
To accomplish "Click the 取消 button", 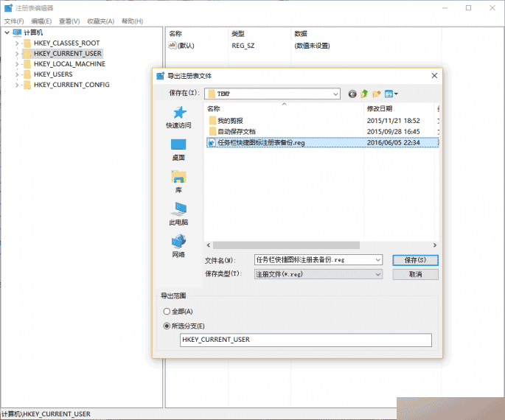I will click(x=416, y=274).
